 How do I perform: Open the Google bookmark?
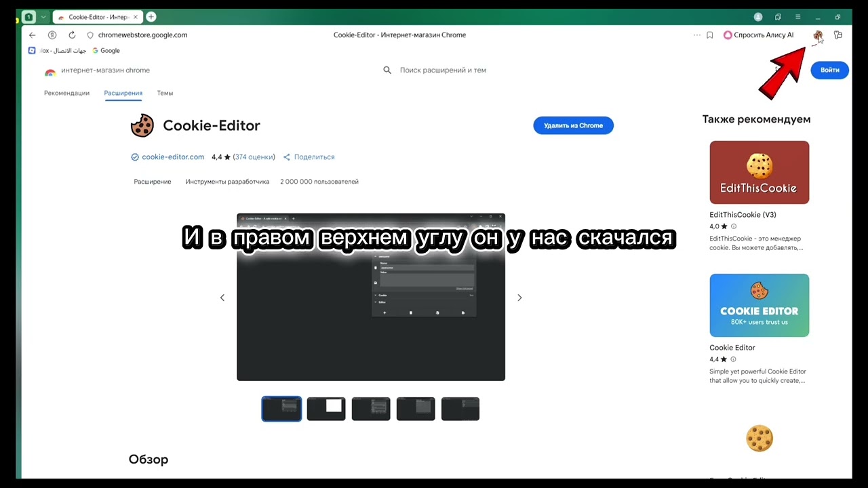click(106, 51)
